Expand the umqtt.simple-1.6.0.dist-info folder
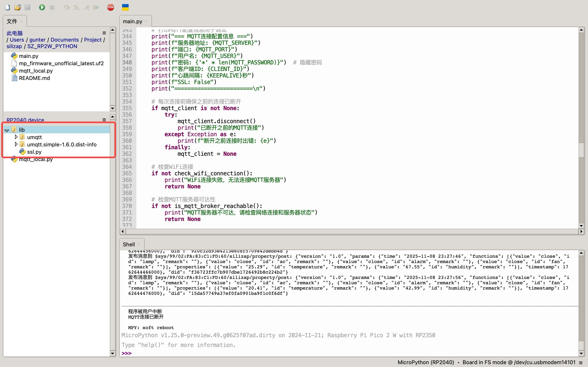Viewport: 588px width, 367px height. (16, 144)
